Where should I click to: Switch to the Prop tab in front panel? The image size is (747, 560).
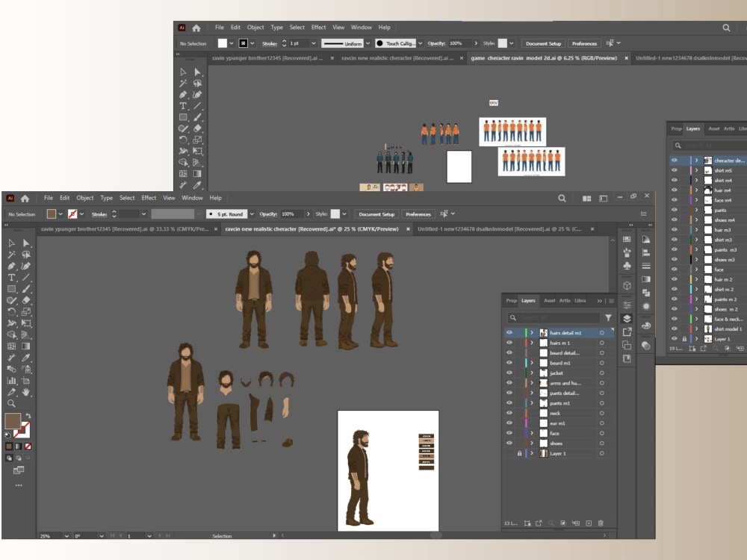pos(511,300)
